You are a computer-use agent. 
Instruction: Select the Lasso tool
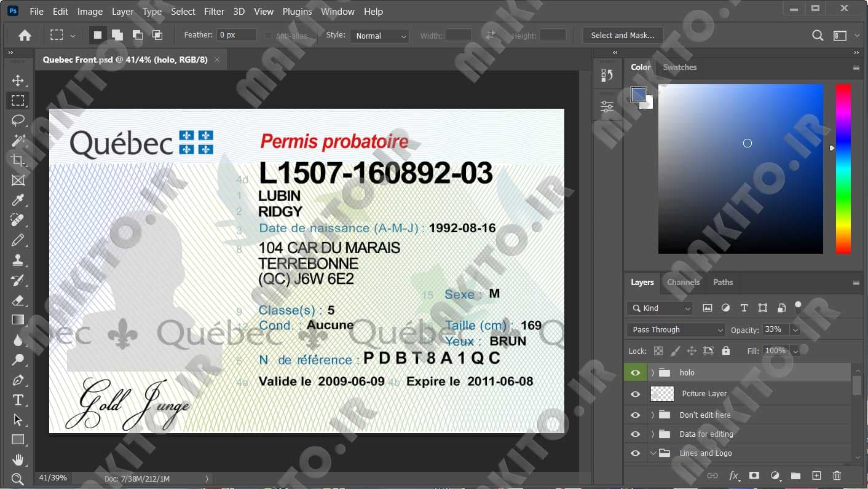pyautogui.click(x=18, y=120)
